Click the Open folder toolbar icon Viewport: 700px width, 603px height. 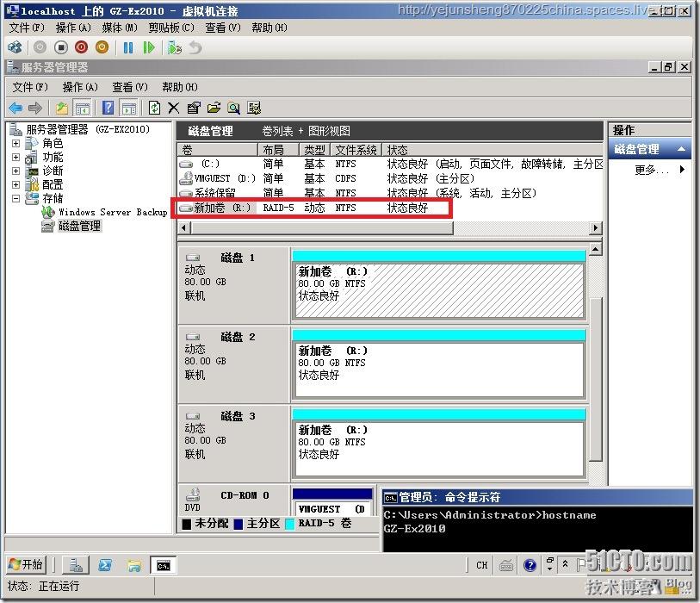click(x=214, y=108)
